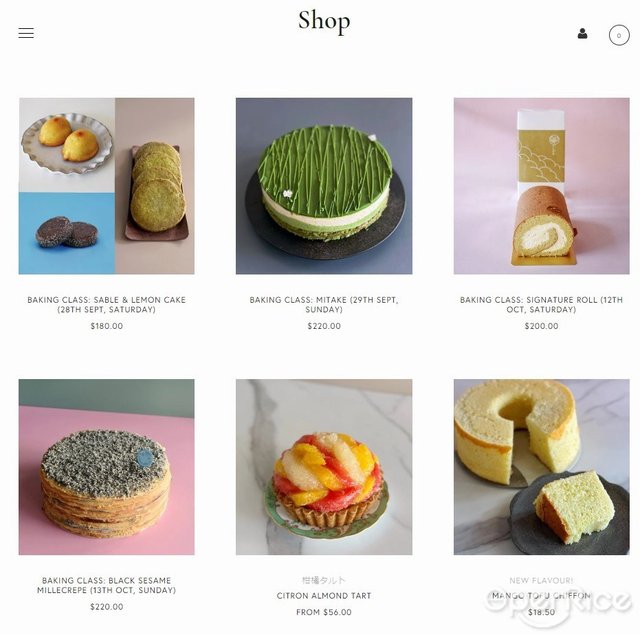Open the Sable & Lemon Cake class image

click(107, 186)
